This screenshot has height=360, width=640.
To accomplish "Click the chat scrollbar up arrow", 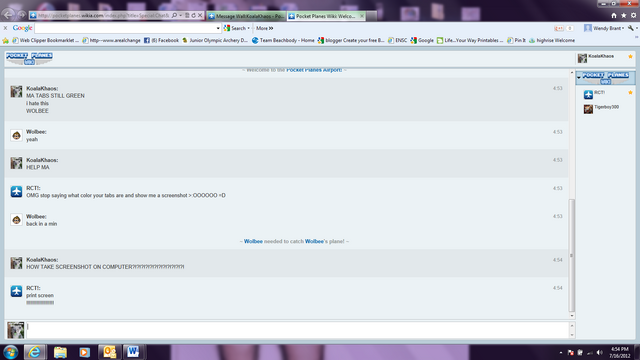I will (x=572, y=72).
